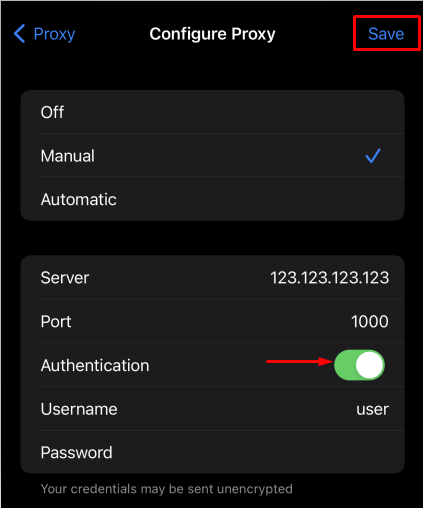
Task: Tap the back chevron icon
Action: click(19, 34)
